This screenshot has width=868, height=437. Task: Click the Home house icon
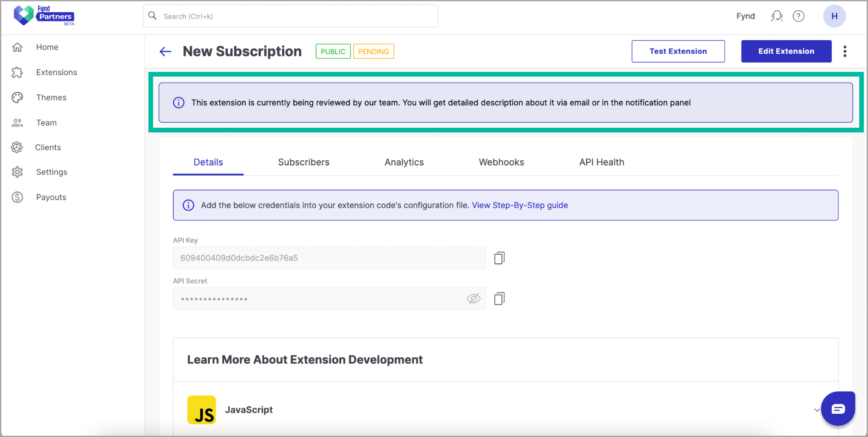[17, 47]
